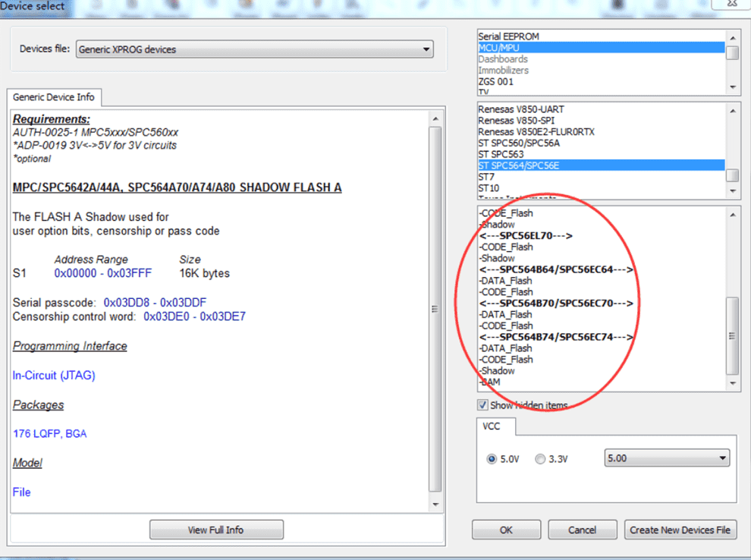Select Shadow under SPC56EL70
Image resolution: width=751 pixels, height=560 pixels.
click(x=601, y=258)
